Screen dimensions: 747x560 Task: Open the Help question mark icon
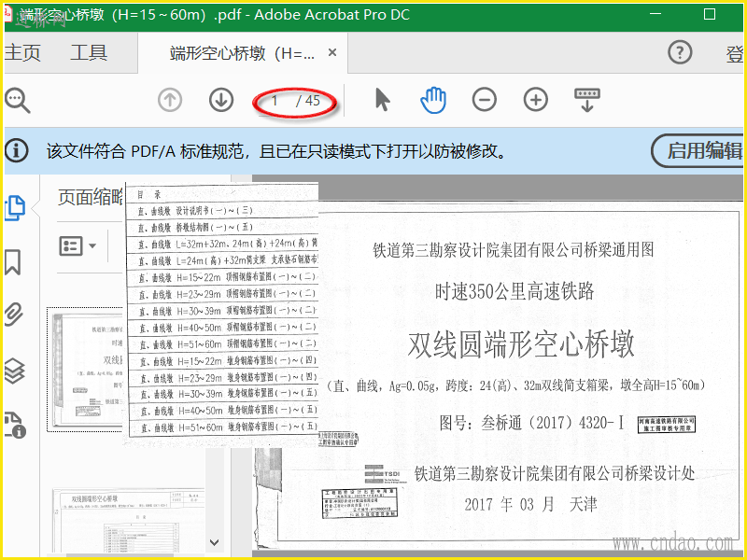pos(680,52)
